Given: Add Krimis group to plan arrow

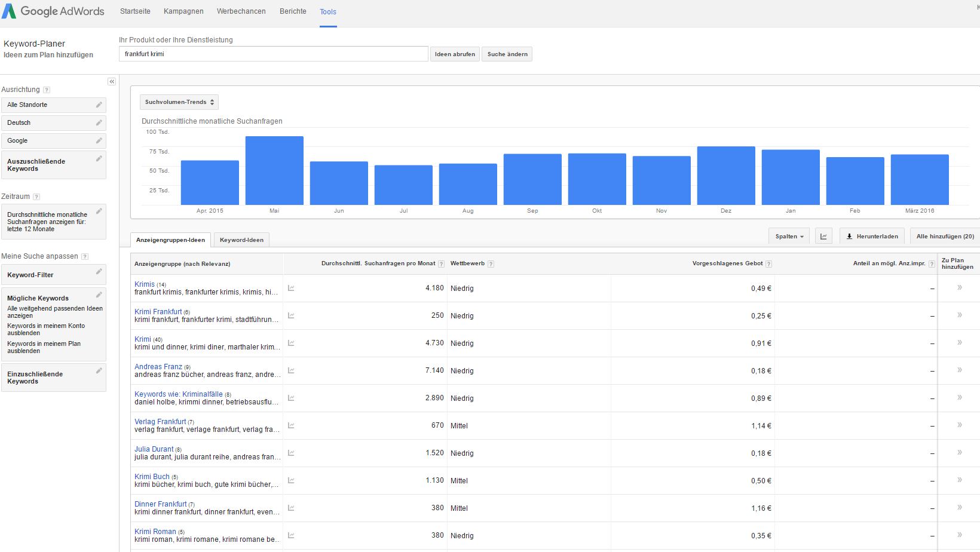Looking at the screenshot, I should coord(960,287).
